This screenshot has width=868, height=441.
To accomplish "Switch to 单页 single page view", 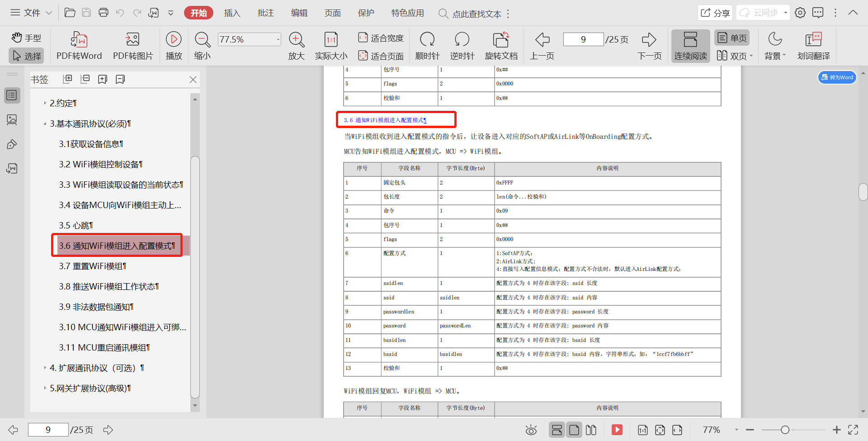I will pyautogui.click(x=731, y=38).
